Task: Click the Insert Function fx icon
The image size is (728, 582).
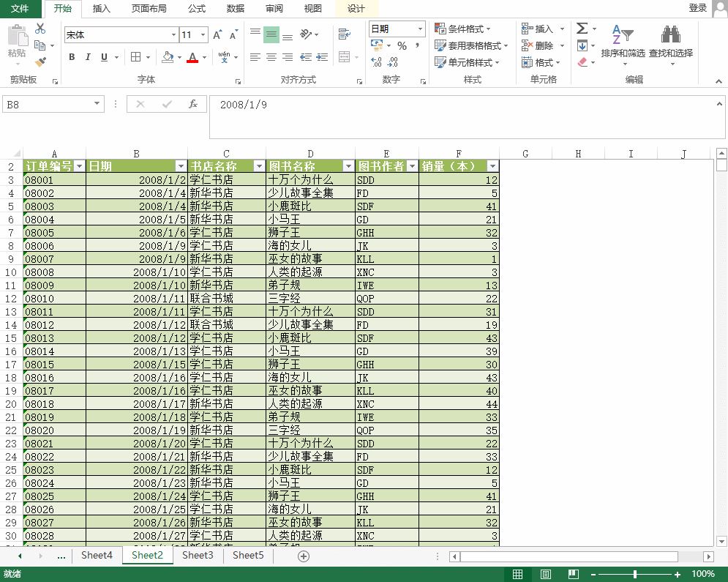Action: point(193,105)
